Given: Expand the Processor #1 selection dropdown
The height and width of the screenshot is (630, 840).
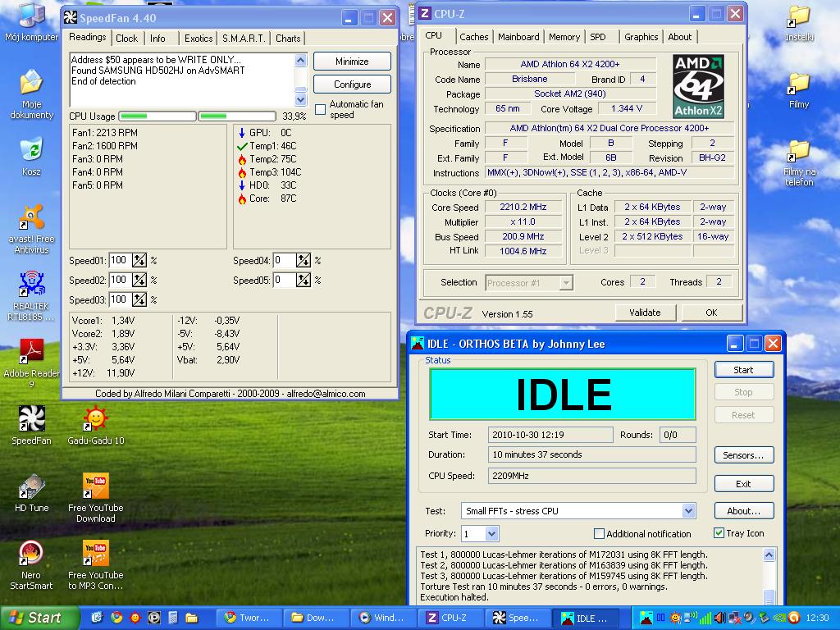Looking at the screenshot, I should [565, 283].
